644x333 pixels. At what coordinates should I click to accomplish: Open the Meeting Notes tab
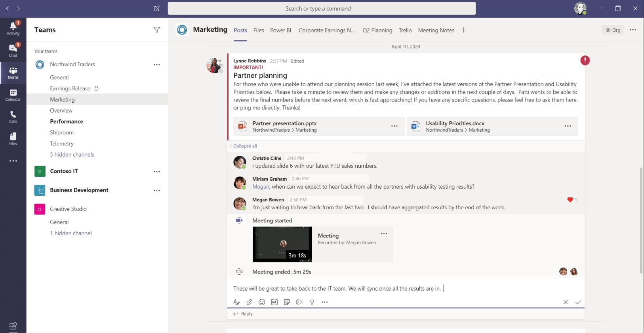click(436, 30)
